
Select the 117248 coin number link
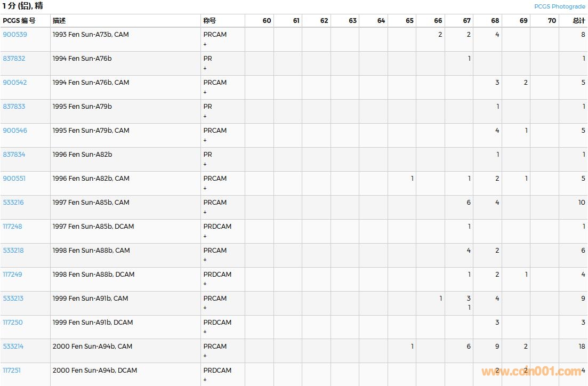[x=13, y=227]
